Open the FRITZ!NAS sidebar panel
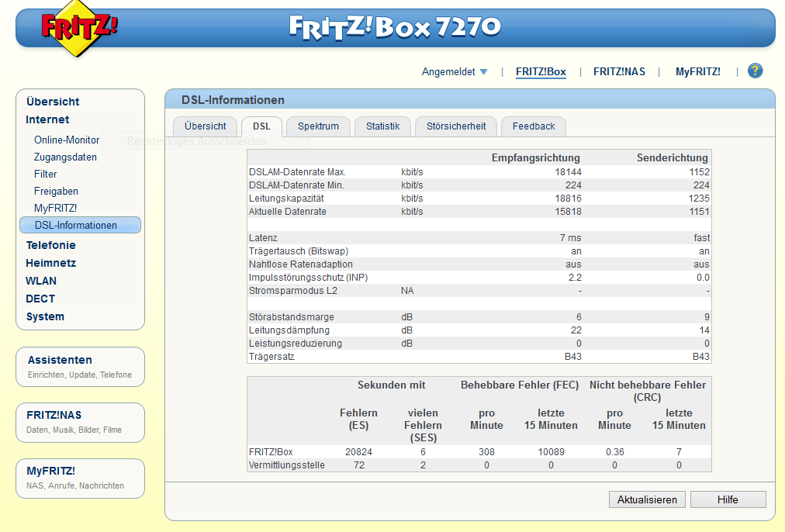The height and width of the screenshot is (532, 785). (80, 423)
